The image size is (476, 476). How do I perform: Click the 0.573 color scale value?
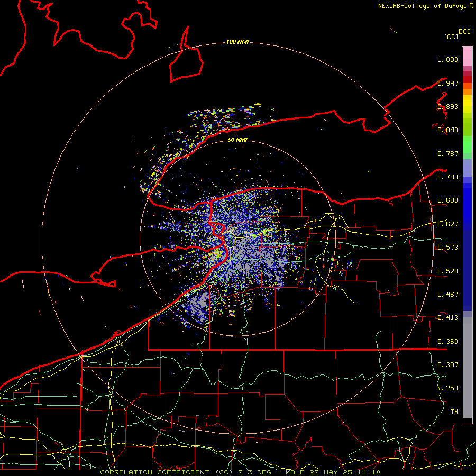point(448,248)
